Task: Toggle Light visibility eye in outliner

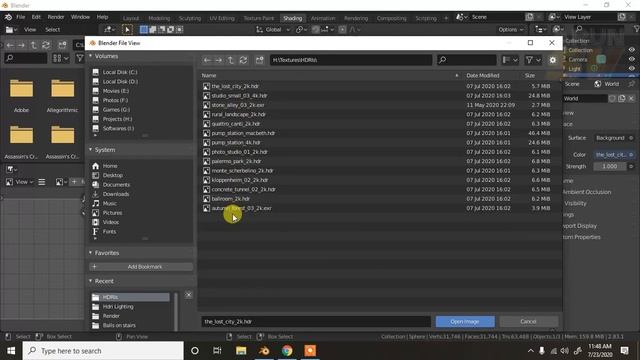Action: coord(631,68)
